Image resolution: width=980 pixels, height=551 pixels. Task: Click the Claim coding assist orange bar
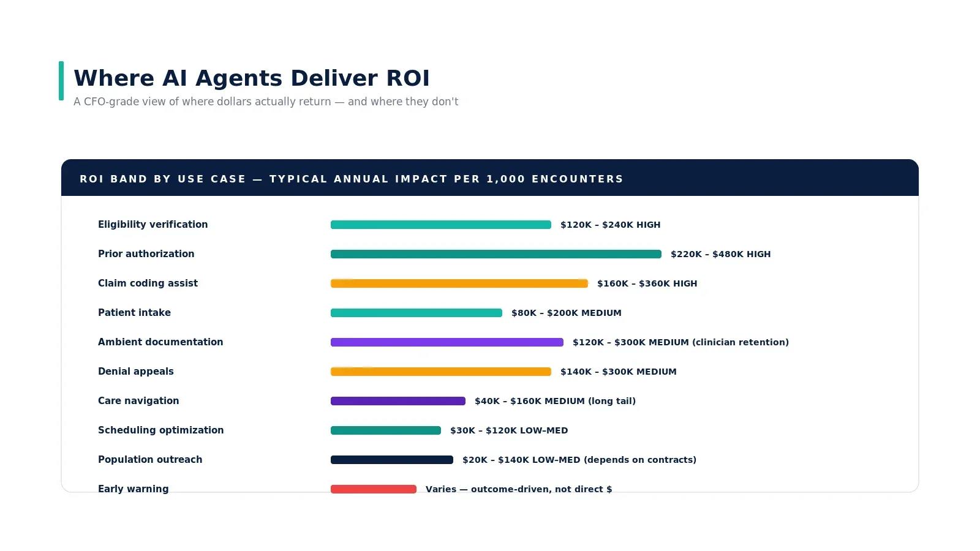tap(459, 283)
